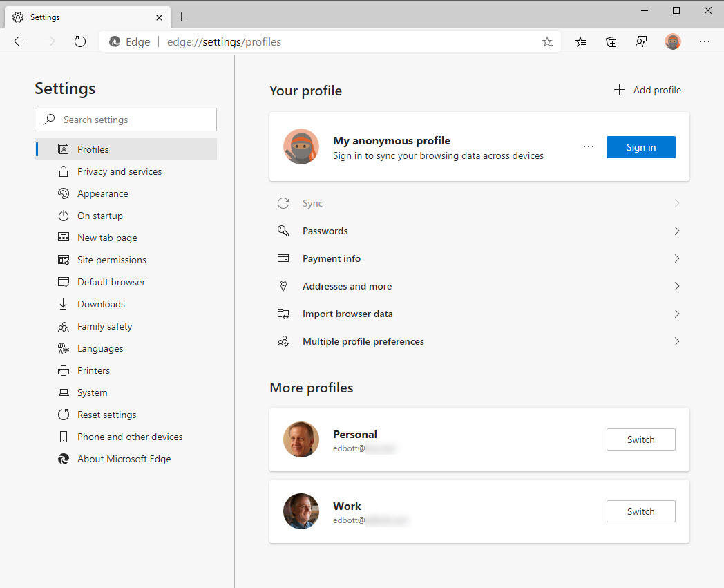Reload the page with the refresh icon

point(80,41)
